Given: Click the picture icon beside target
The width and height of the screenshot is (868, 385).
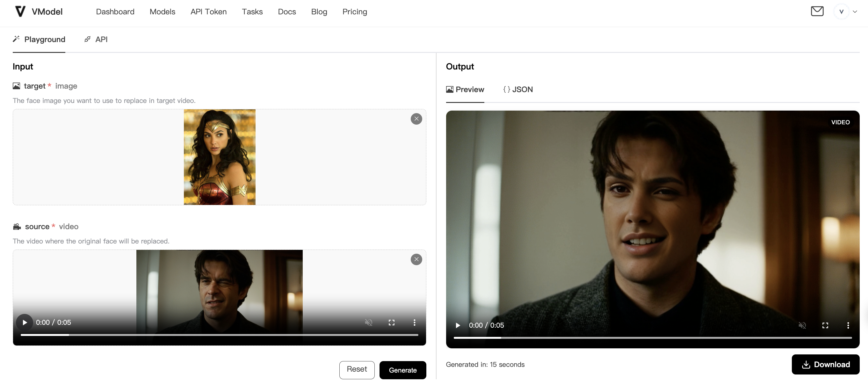Looking at the screenshot, I should (16, 86).
